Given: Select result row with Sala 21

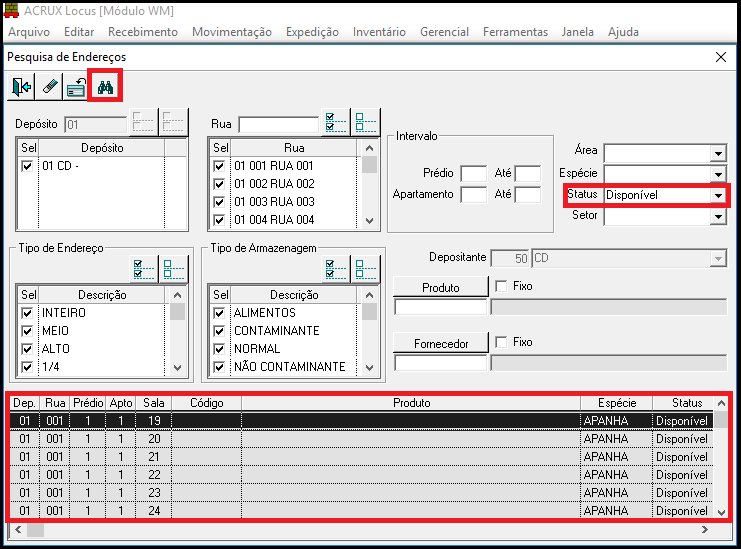Looking at the screenshot, I should (x=361, y=457).
